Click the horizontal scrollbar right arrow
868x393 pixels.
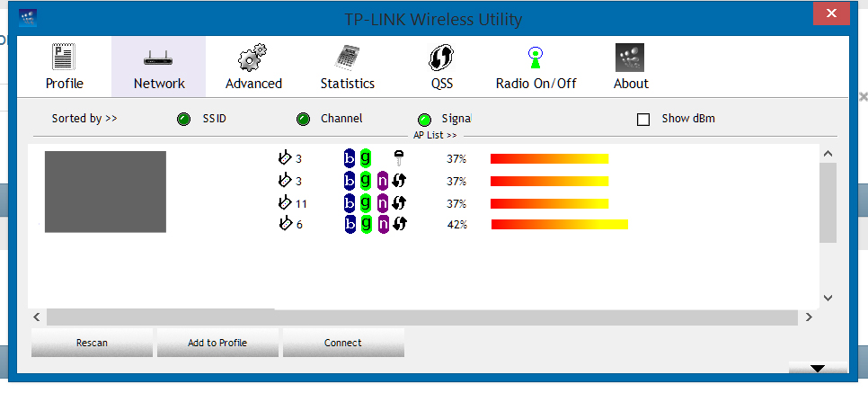click(809, 317)
